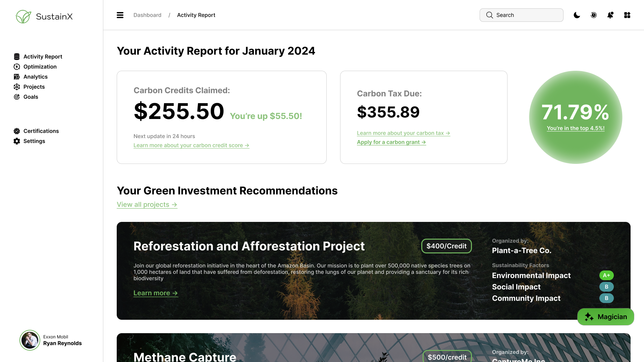Go to Dashboard breadcrumb

147,15
